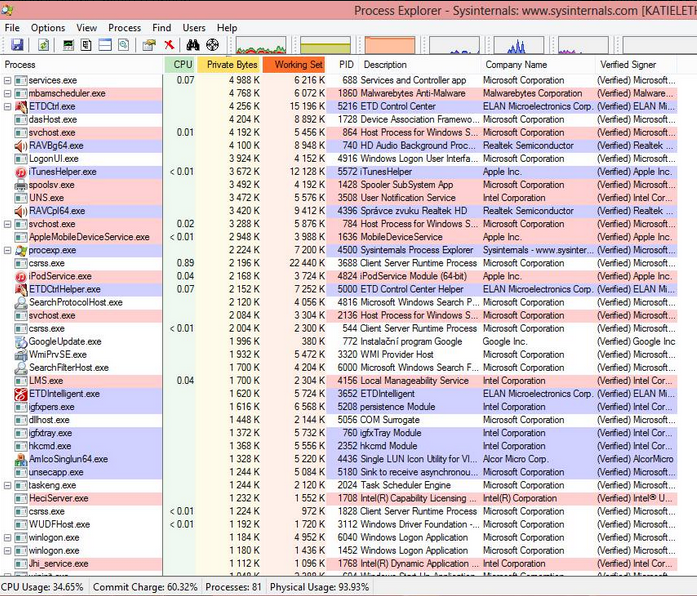Sort by the CPU column header
The width and height of the screenshot is (697, 596).
180,64
